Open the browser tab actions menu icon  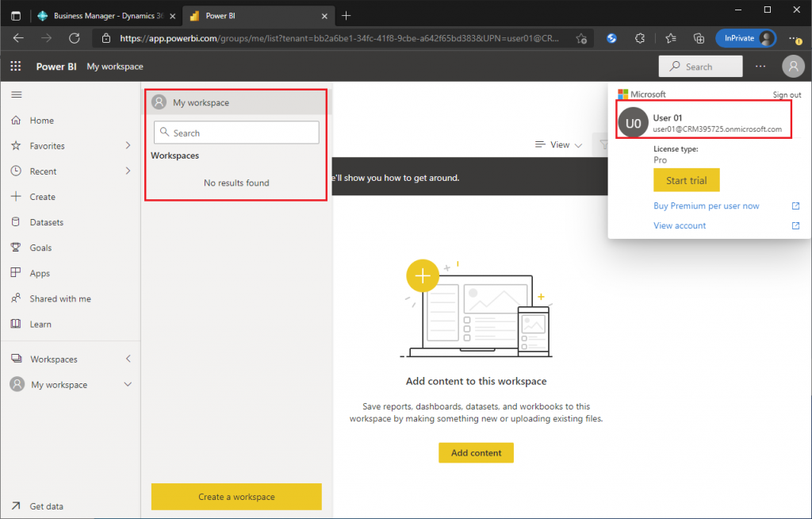click(x=16, y=16)
